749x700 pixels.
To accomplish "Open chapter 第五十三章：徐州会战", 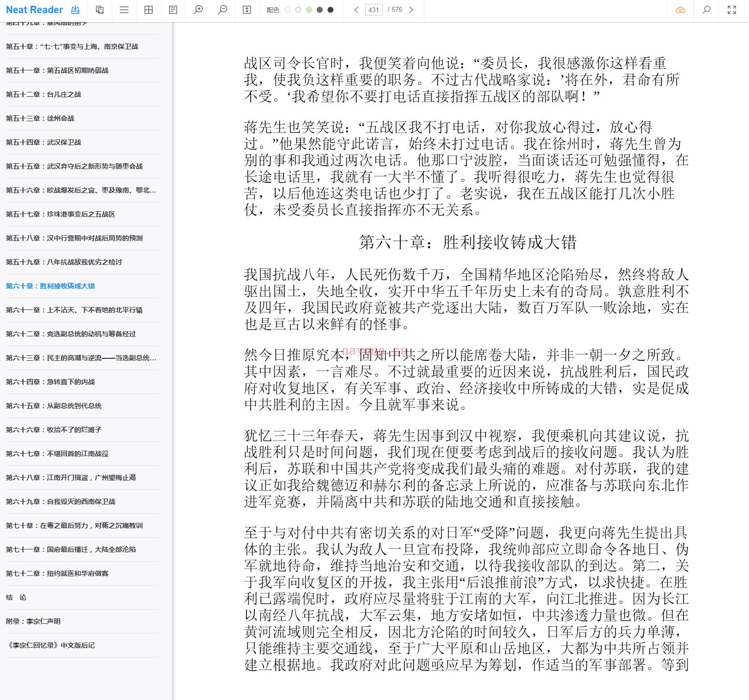I will tap(82, 118).
